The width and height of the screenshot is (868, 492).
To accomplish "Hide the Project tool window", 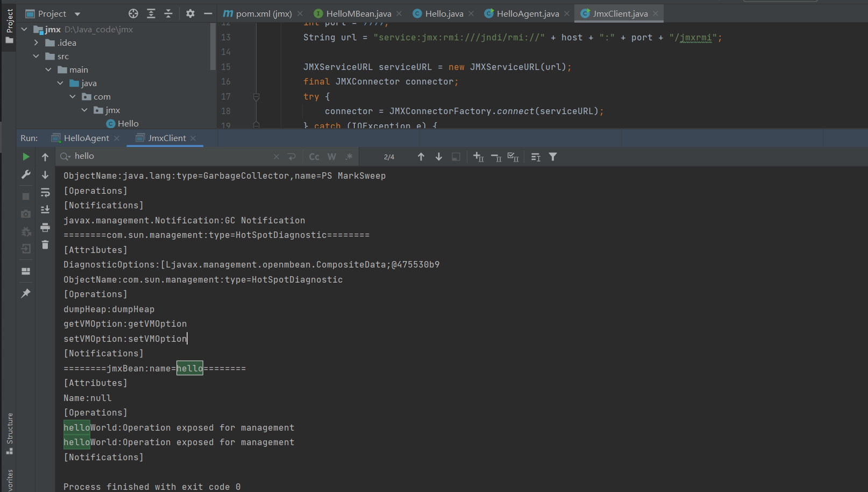I will tap(208, 13).
